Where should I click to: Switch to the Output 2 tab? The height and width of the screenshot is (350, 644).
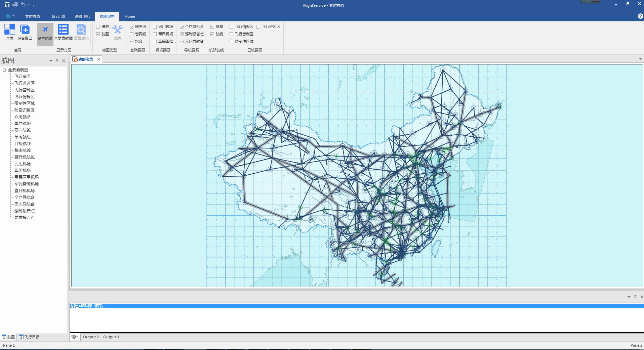point(91,337)
